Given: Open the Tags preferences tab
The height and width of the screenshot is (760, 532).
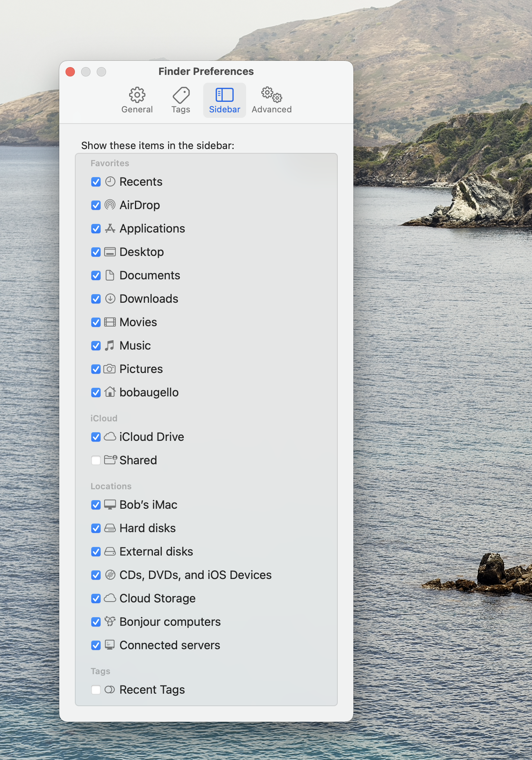Looking at the screenshot, I should coord(181,100).
